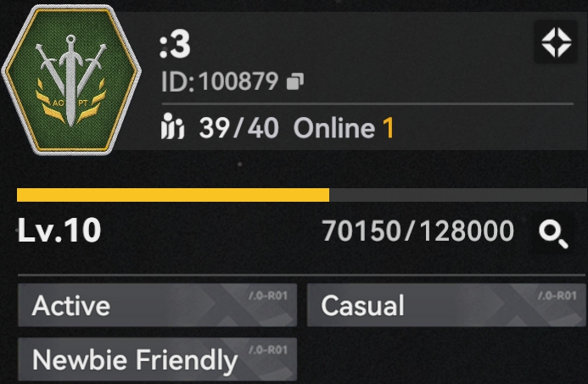Open the four-point diamond icon at top right
588x384 pixels.
(556, 42)
